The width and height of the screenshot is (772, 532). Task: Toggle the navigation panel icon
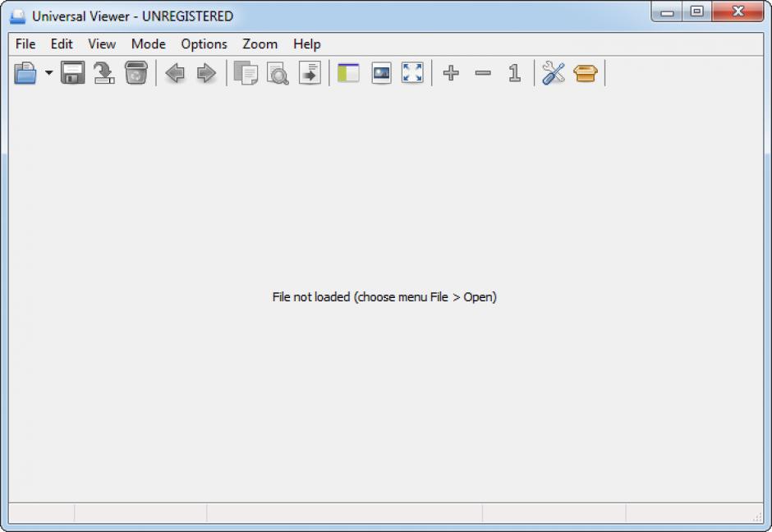[x=348, y=73]
